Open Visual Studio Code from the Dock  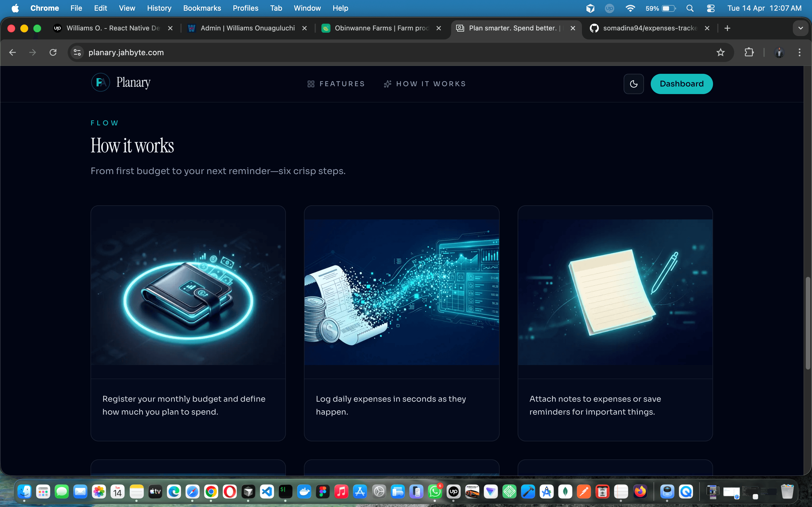(x=267, y=492)
